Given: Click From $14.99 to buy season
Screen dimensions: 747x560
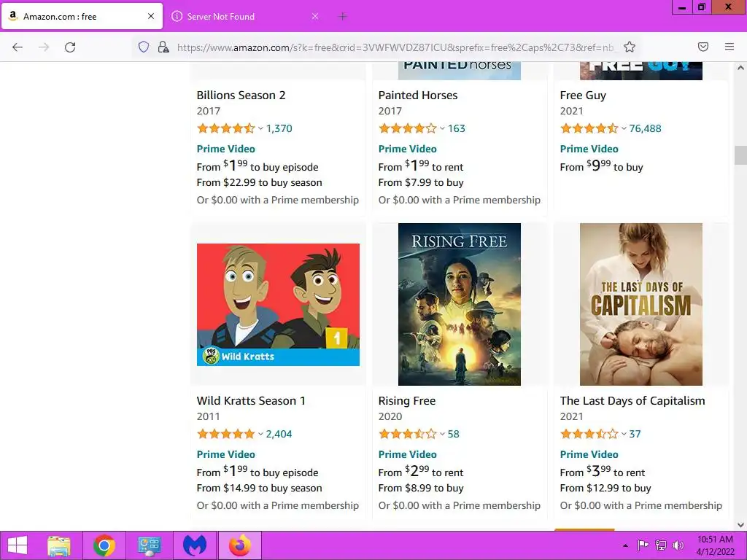Looking at the screenshot, I should point(259,488).
